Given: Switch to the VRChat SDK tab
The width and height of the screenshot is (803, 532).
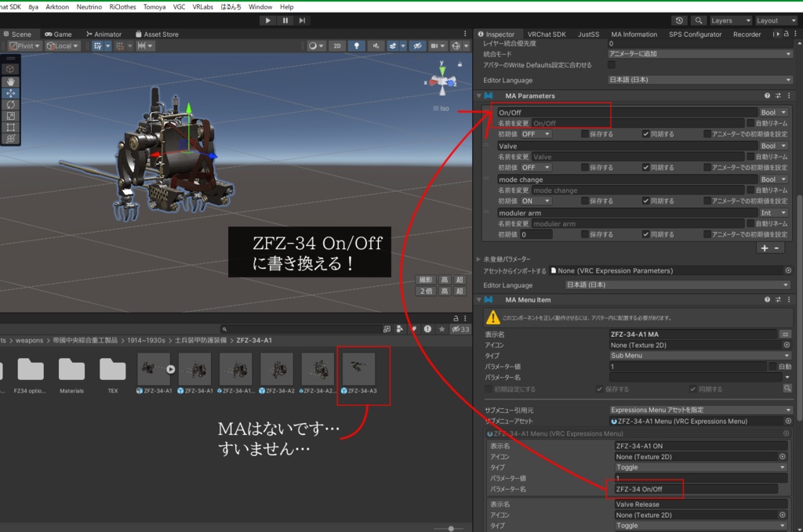Looking at the screenshot, I should pyautogui.click(x=547, y=34).
